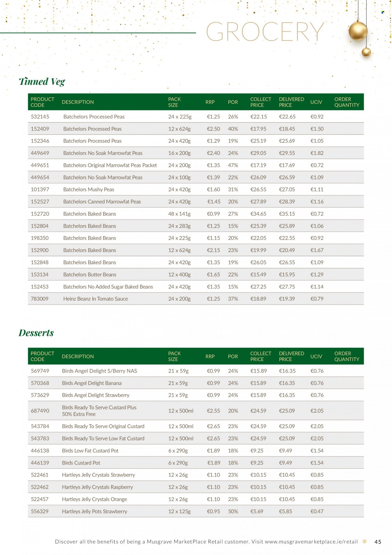Click Heinz Beanz In Tomato Sauce

96,299
